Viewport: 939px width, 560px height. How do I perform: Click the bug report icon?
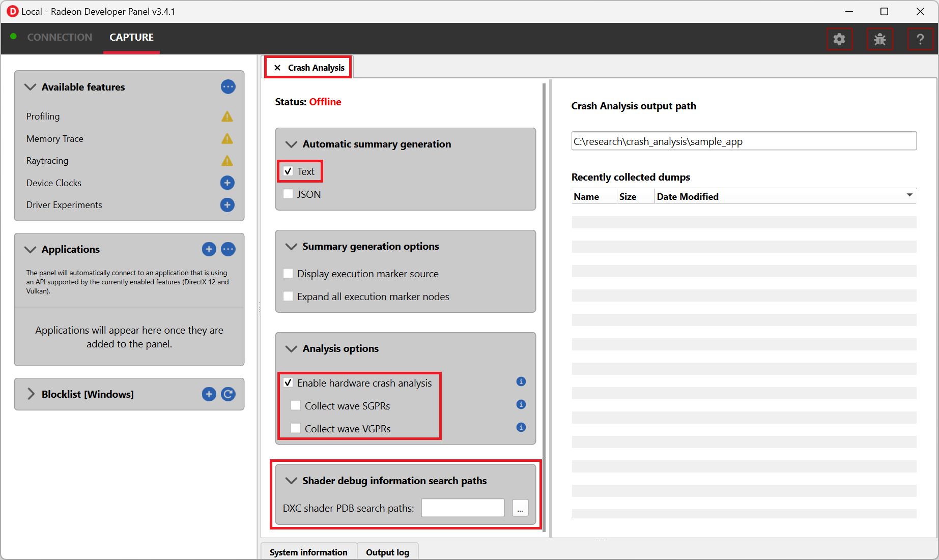879,39
